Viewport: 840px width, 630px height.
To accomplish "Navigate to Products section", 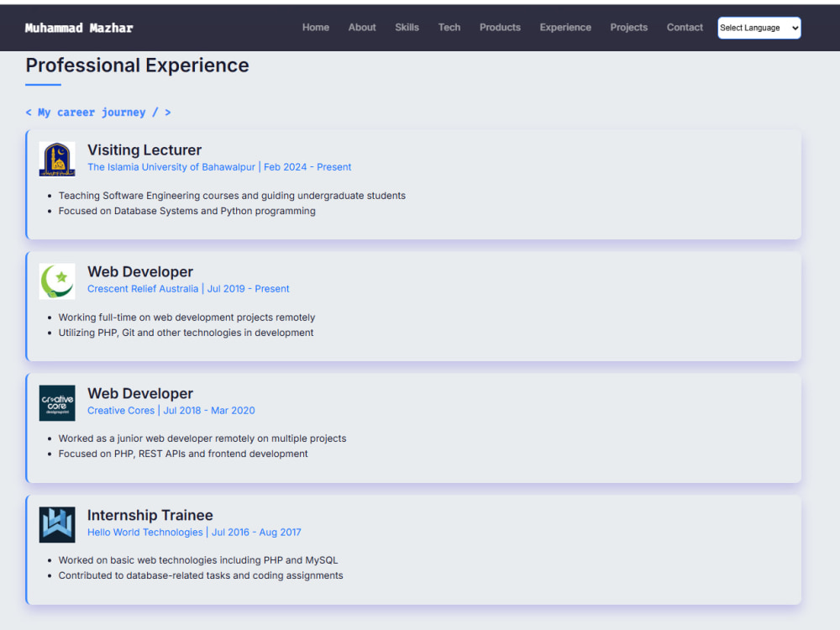I will (x=500, y=28).
